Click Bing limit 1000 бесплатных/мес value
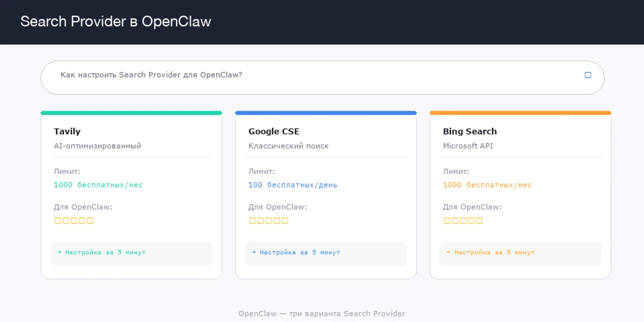 point(487,185)
